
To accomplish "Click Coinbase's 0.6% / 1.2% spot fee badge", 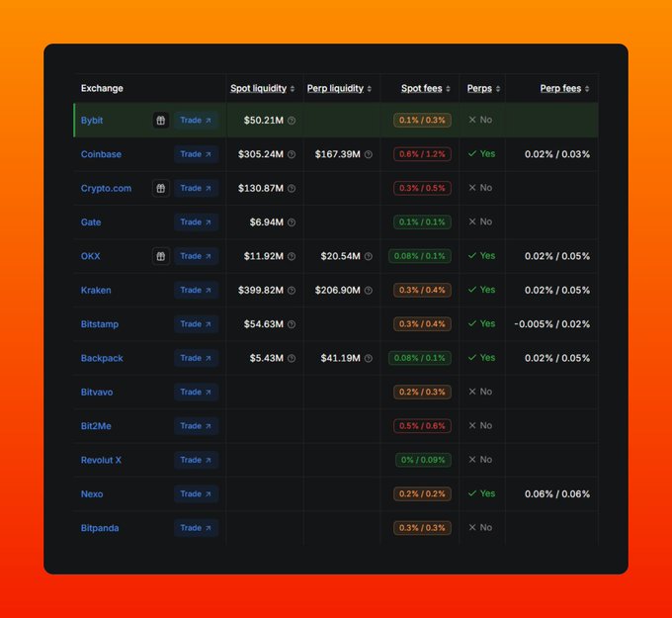I will [x=422, y=154].
